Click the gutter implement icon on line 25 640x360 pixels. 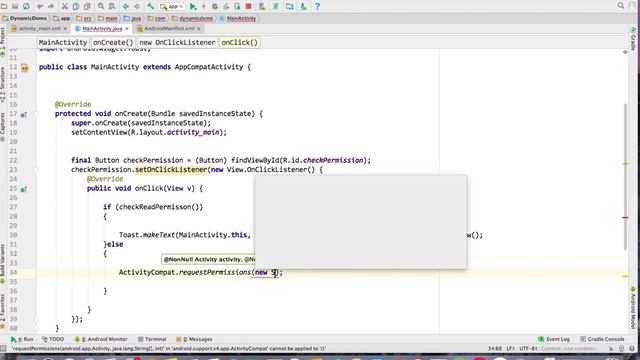(x=24, y=189)
